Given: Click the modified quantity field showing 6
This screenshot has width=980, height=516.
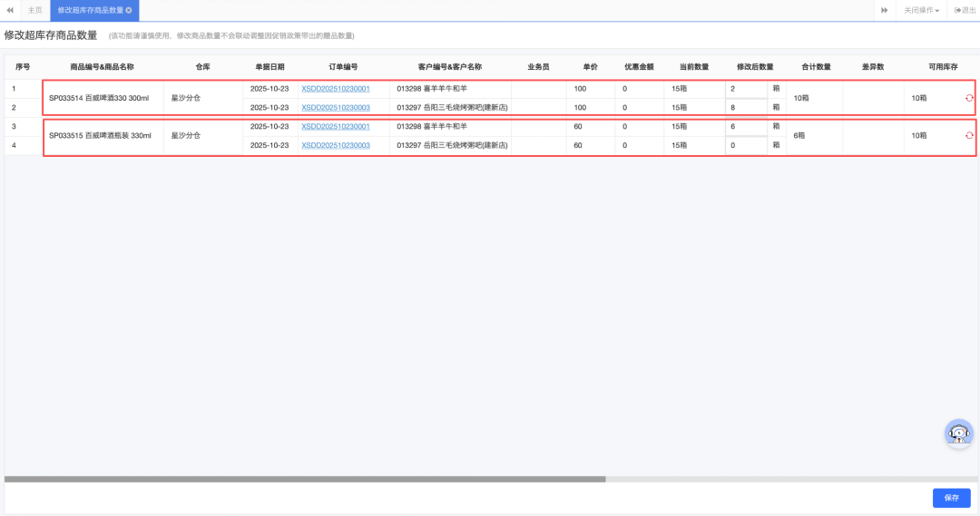Looking at the screenshot, I should [746, 126].
